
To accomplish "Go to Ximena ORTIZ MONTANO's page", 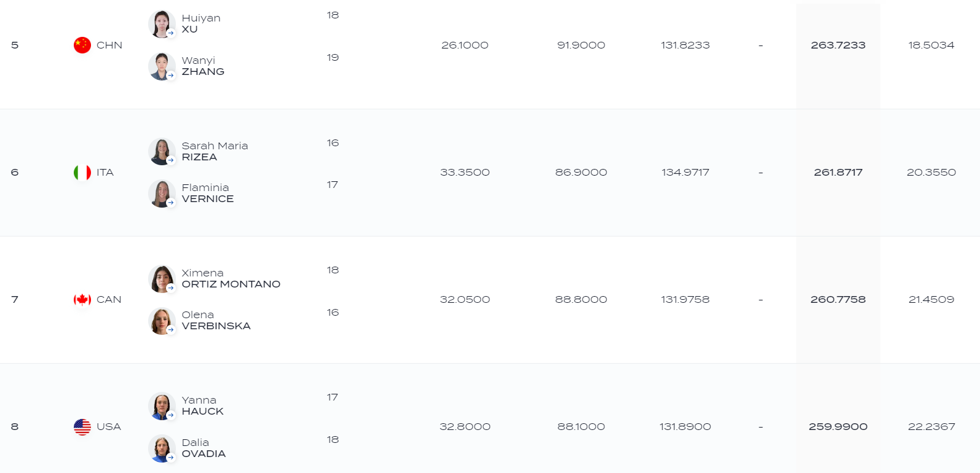I will [x=231, y=278].
